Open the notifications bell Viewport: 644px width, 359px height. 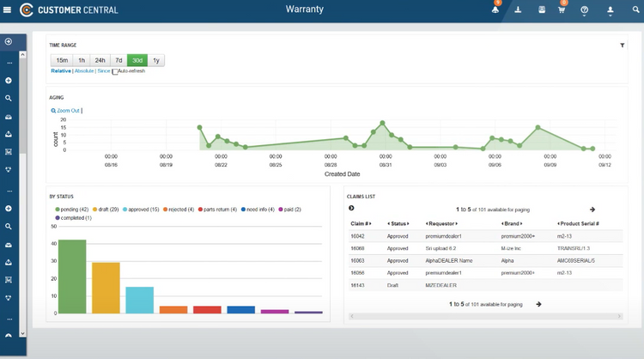click(495, 9)
